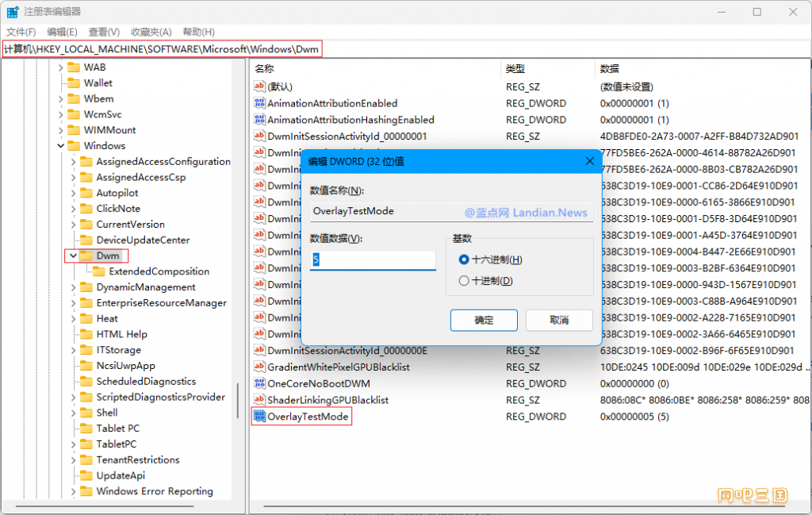Viewport: 812px width, 515px height.
Task: Expand the ScriptedDiagnosticsProvider node
Action: pyautogui.click(x=73, y=397)
